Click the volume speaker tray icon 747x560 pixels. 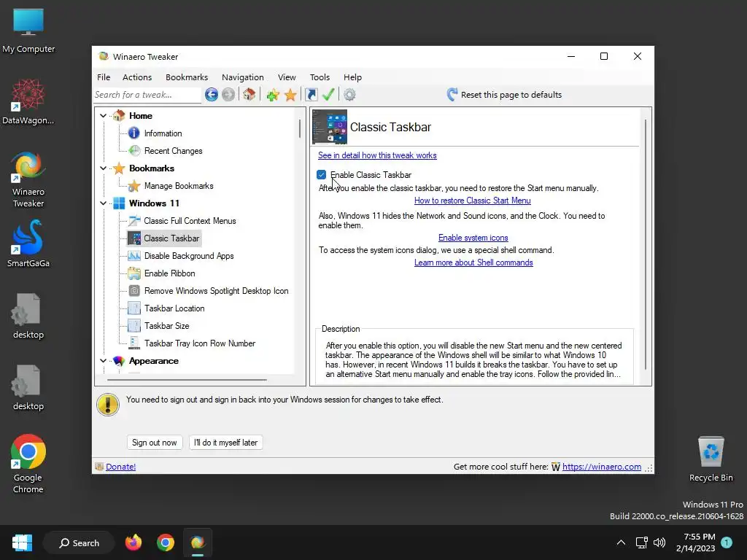point(659,542)
